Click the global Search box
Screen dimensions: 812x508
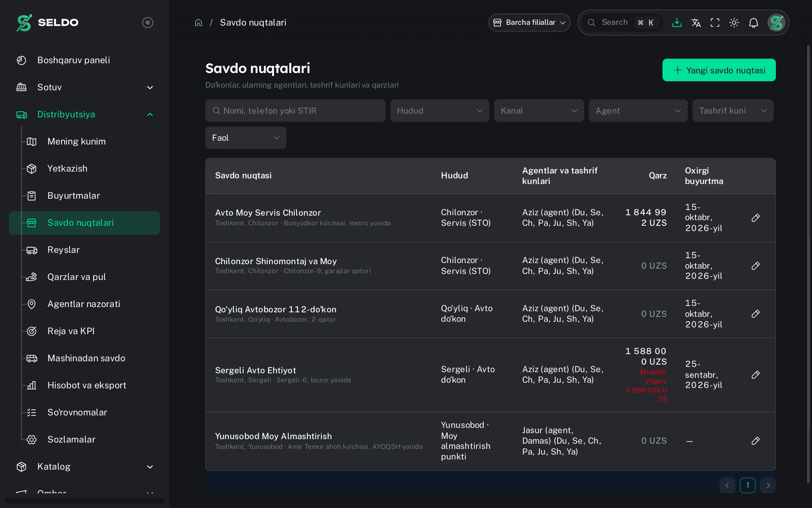tap(622, 23)
